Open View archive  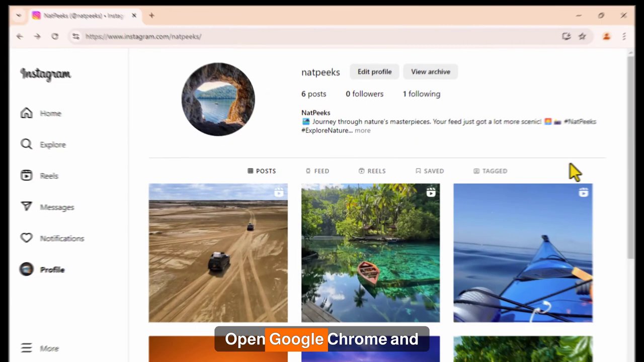(430, 71)
